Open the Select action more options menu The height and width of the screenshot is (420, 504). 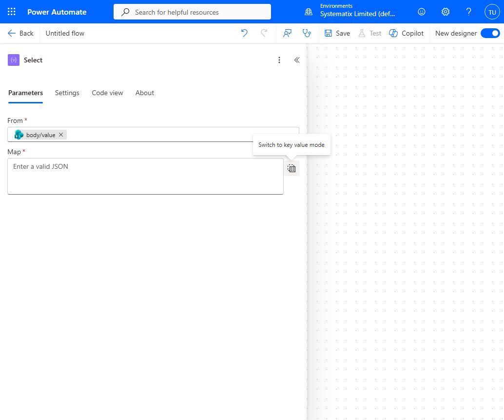tap(279, 60)
